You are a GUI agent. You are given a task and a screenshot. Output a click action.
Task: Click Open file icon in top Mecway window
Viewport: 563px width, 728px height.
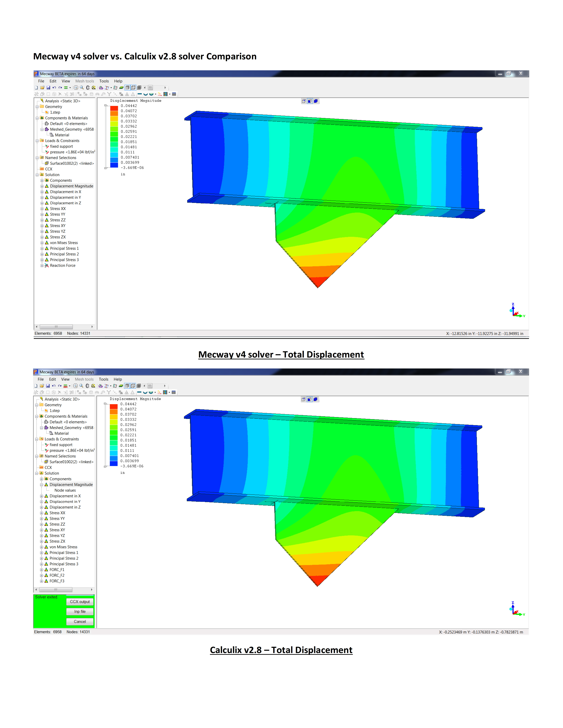click(42, 88)
